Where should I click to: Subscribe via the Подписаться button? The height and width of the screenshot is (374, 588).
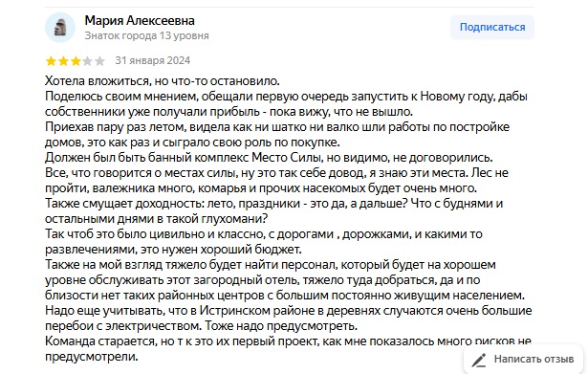coord(492,27)
